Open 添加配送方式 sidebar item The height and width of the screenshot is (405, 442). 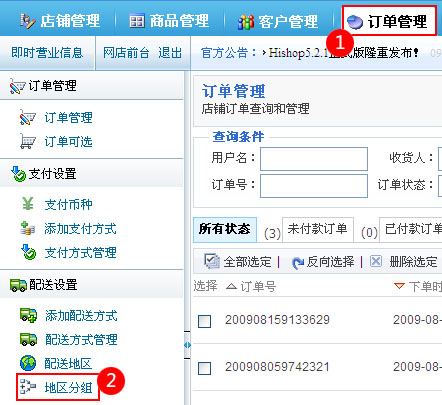[81, 315]
